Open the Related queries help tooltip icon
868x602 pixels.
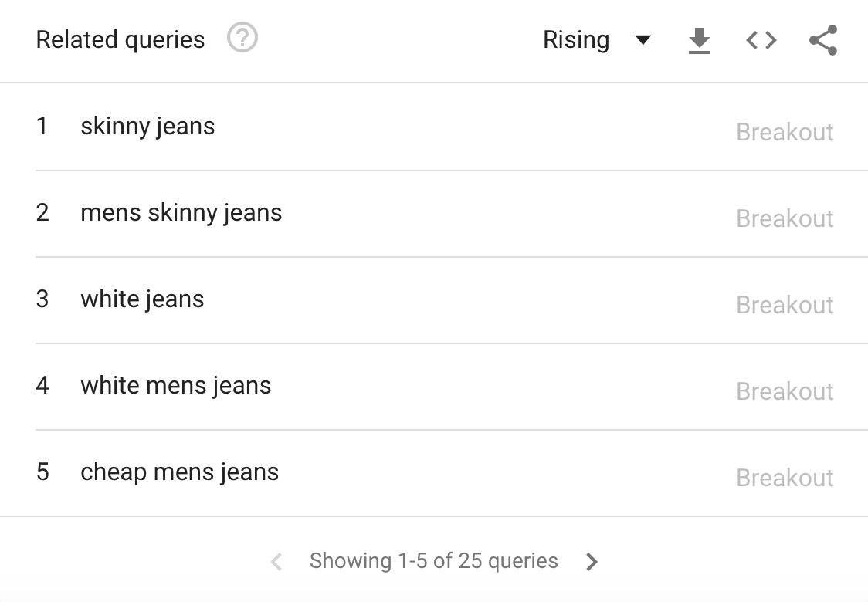(242, 38)
